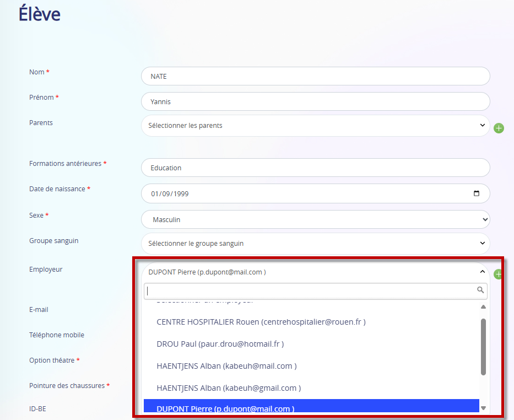
Task: Click the magnifier icon in employer search
Action: pyautogui.click(x=480, y=290)
